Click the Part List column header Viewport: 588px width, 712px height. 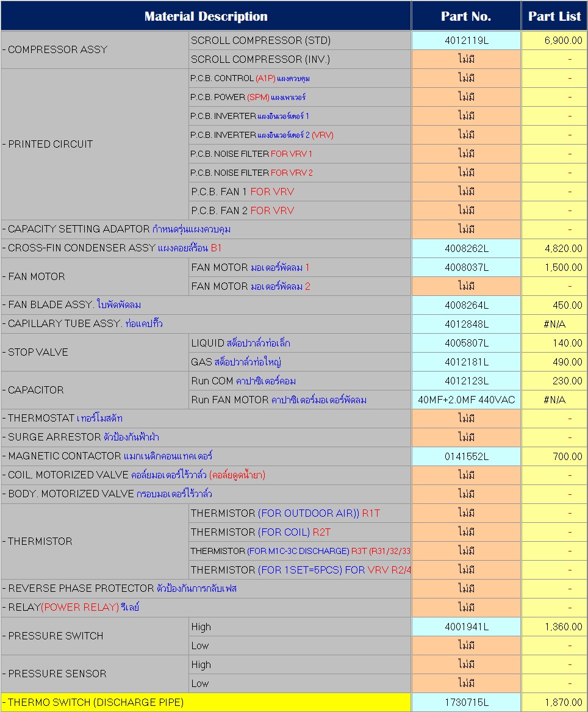[x=554, y=16]
